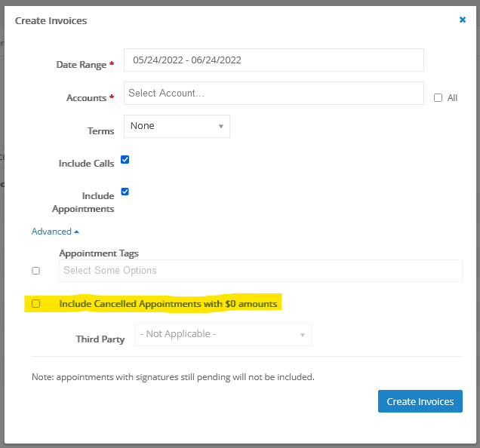Enable the Appointment Tags checkbox
Screen dimensions: 480x448
point(36,271)
